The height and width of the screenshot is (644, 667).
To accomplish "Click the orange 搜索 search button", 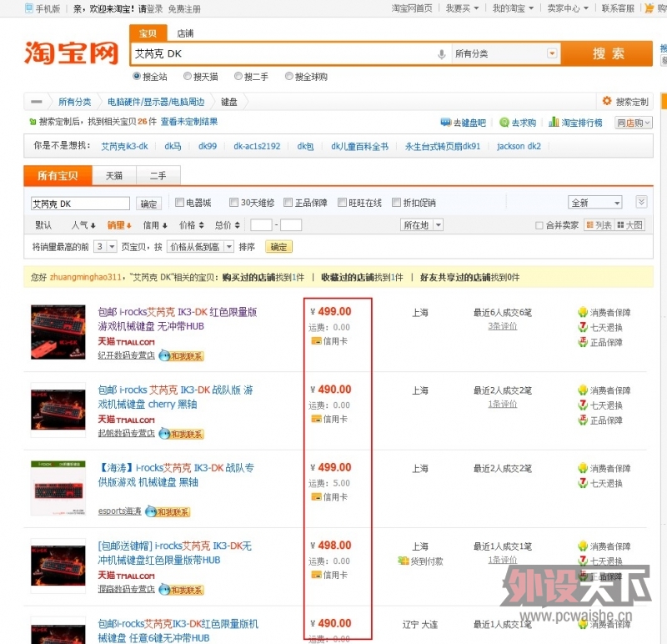I will tap(608, 53).
